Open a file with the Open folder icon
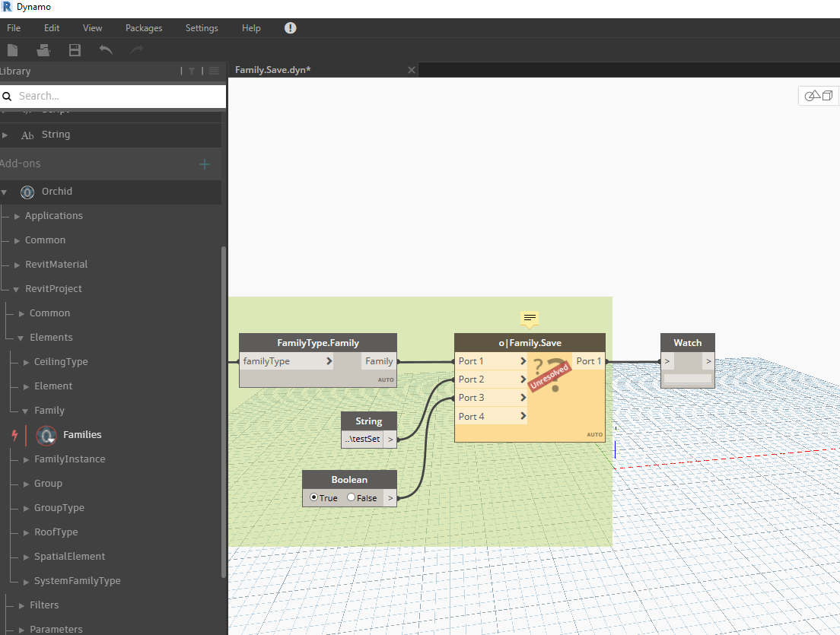Image resolution: width=840 pixels, height=635 pixels. 43,50
